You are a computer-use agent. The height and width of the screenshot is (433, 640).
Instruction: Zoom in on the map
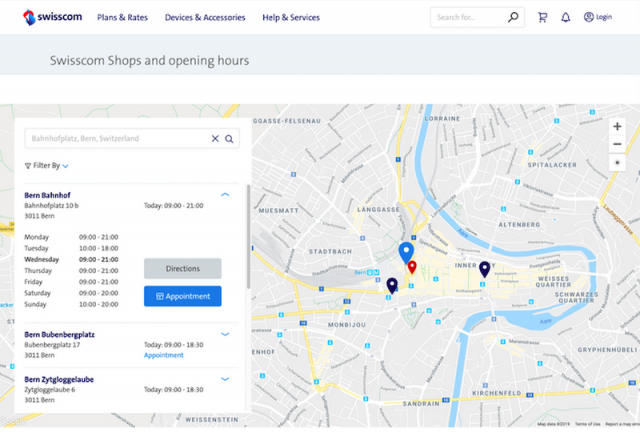click(x=617, y=127)
